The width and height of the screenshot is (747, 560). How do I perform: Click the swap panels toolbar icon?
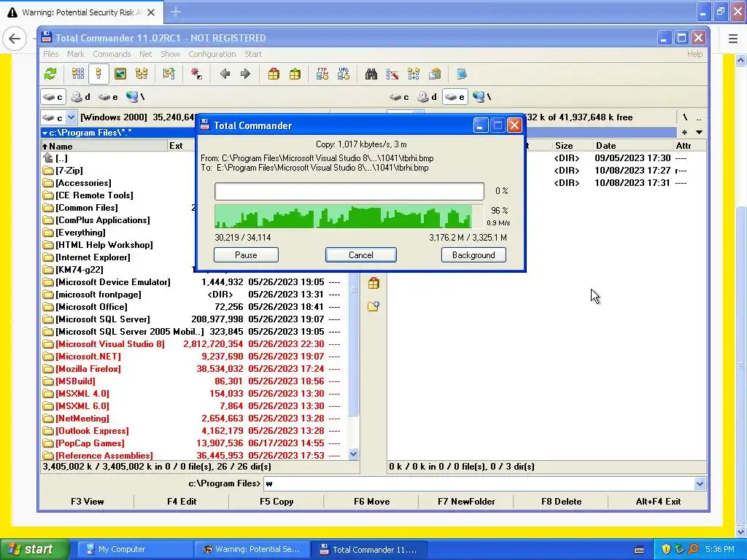(169, 74)
